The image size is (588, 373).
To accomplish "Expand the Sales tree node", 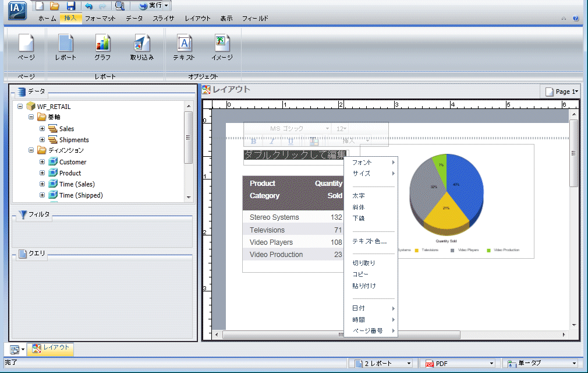I will click(42, 129).
